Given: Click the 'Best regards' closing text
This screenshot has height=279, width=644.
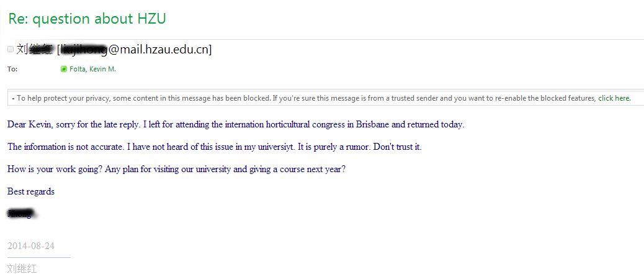Looking at the screenshot, I should (x=31, y=192).
